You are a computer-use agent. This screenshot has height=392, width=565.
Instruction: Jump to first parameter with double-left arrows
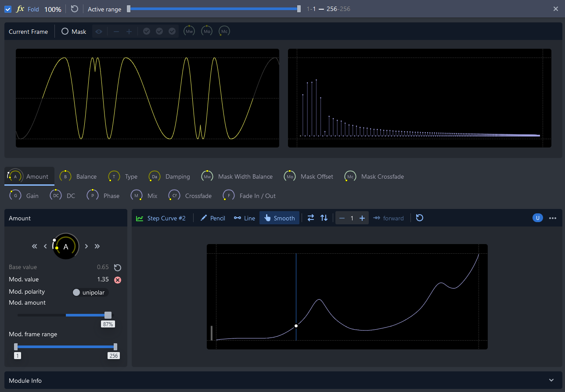(35, 246)
